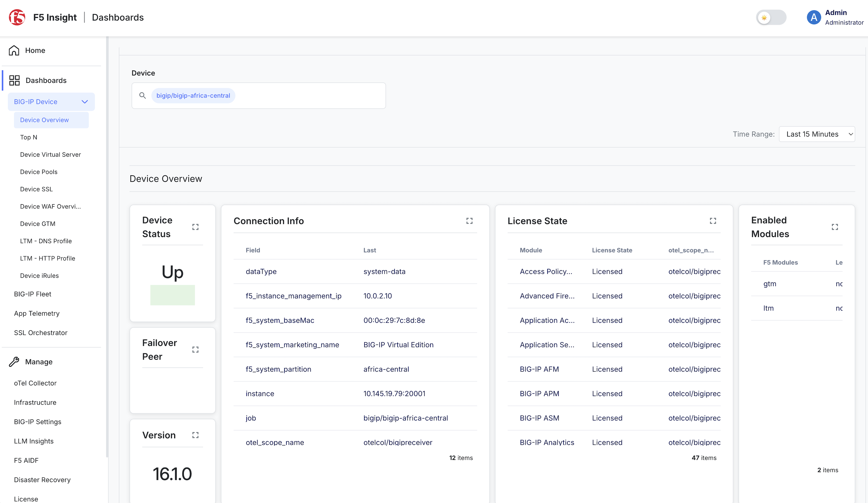Click the F5 logo icon
Image resolution: width=868 pixels, height=503 pixels.
tap(17, 17)
